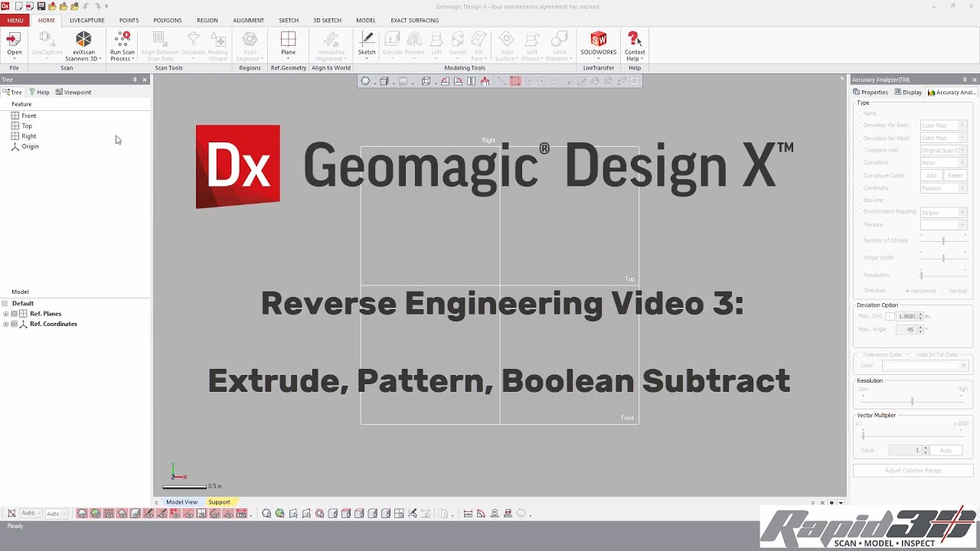Click the Sweep modeling tool

(x=457, y=44)
